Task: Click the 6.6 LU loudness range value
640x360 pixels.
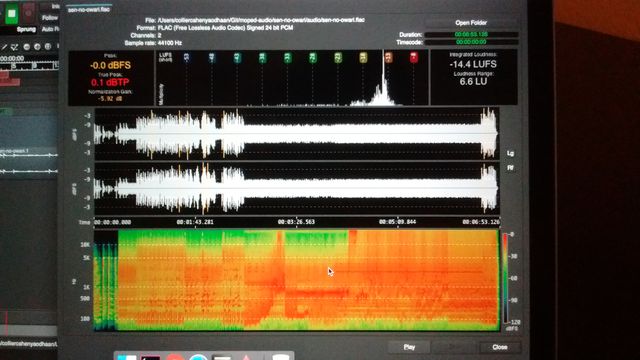Action: point(473,81)
